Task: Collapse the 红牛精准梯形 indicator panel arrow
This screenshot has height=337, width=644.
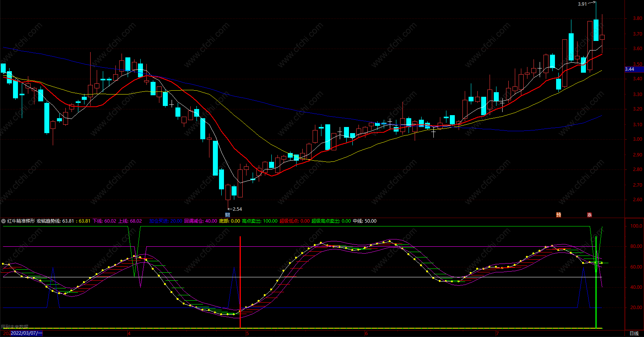Action: tap(3, 221)
